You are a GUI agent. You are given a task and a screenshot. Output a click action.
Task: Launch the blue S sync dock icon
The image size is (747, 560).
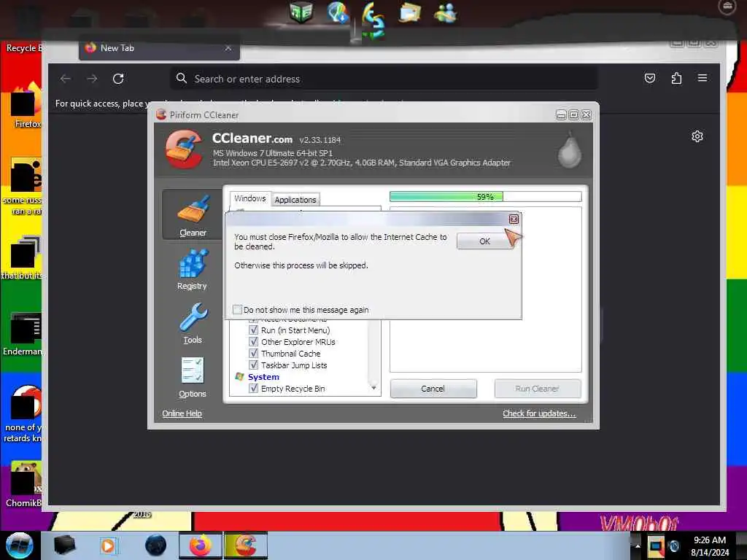point(373,19)
